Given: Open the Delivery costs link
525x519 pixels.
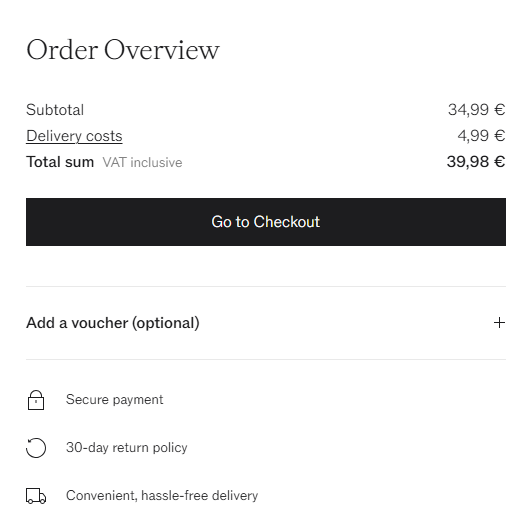Looking at the screenshot, I should 74,136.
